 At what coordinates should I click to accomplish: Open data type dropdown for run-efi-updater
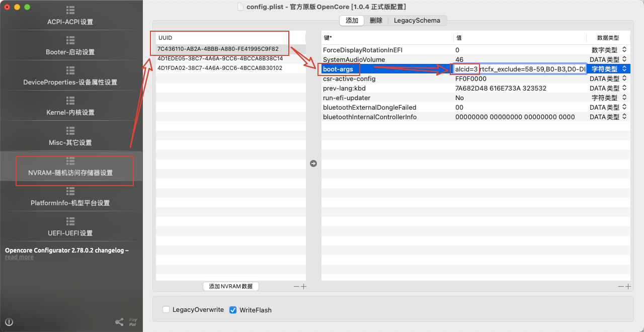(608, 98)
